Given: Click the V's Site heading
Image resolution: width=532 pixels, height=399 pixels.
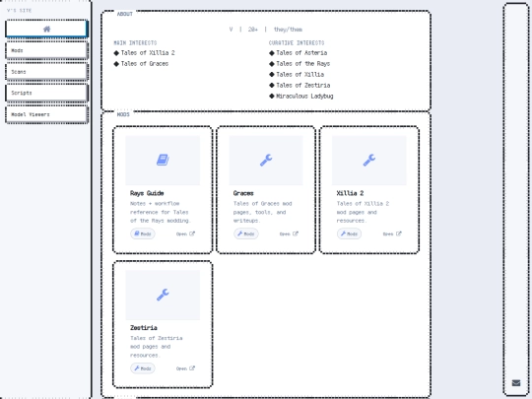Looking at the screenshot, I should pyautogui.click(x=20, y=11).
